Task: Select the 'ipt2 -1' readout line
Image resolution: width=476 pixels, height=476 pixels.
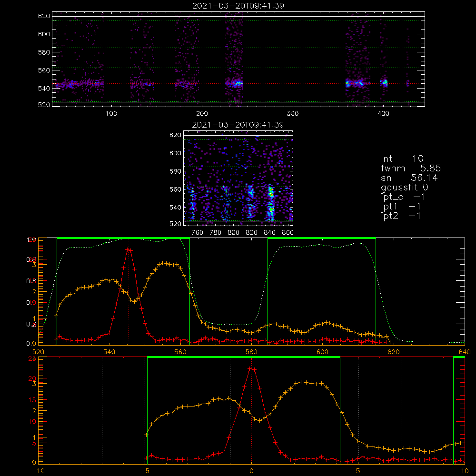Action: 401,216
